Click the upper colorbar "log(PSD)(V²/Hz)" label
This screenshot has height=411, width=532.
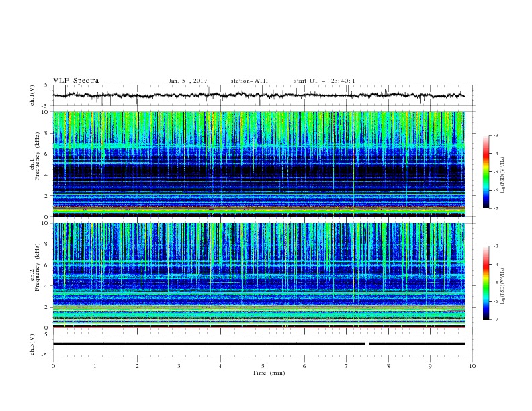tap(503, 175)
